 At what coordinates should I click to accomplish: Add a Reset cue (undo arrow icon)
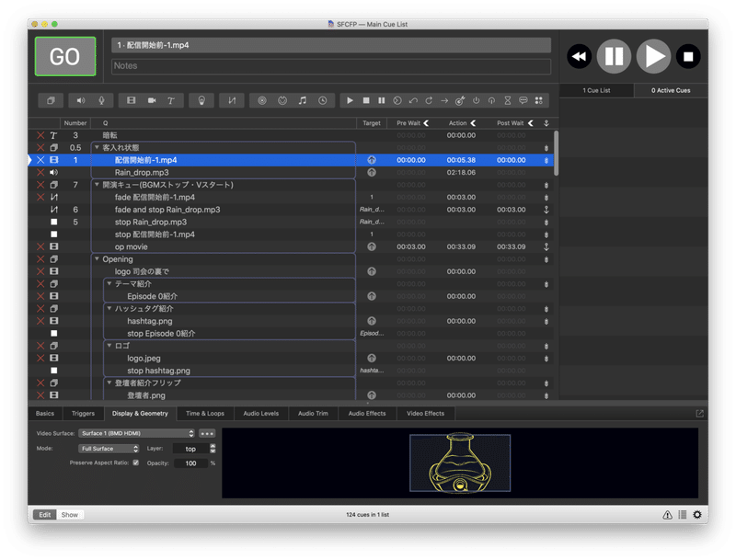[x=413, y=100]
